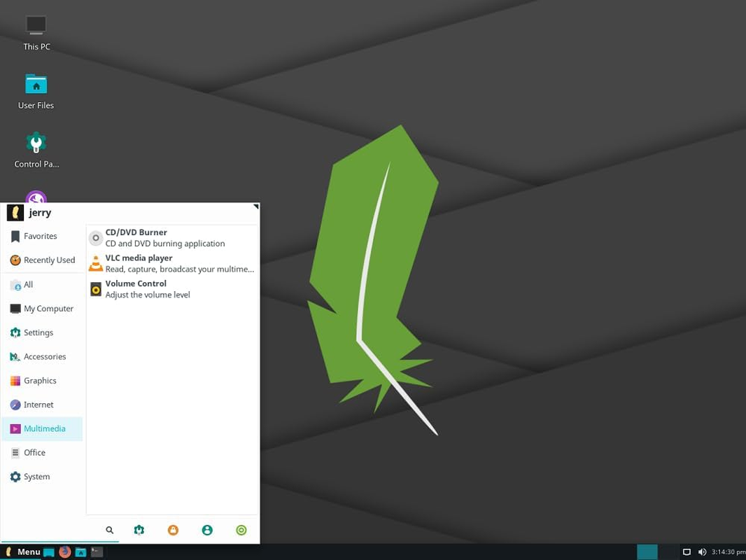Launch Firefox from the taskbar
Viewport: 746px width, 560px height.
click(64, 552)
